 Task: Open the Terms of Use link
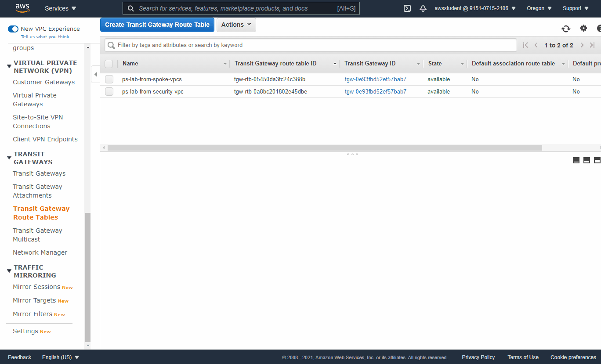pos(523,357)
